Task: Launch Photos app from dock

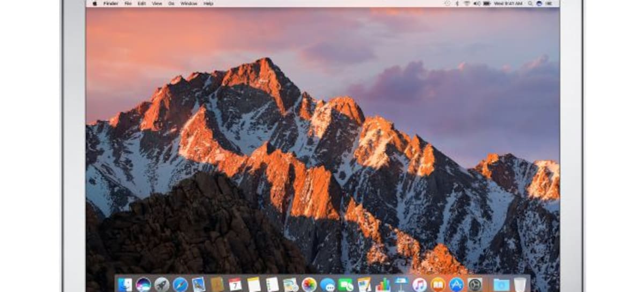Action: tap(309, 284)
